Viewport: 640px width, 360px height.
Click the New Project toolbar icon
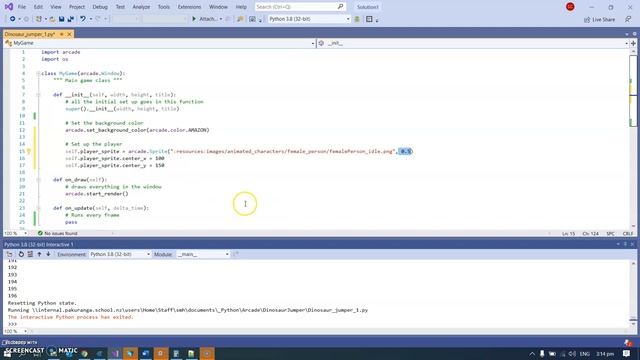point(38,19)
